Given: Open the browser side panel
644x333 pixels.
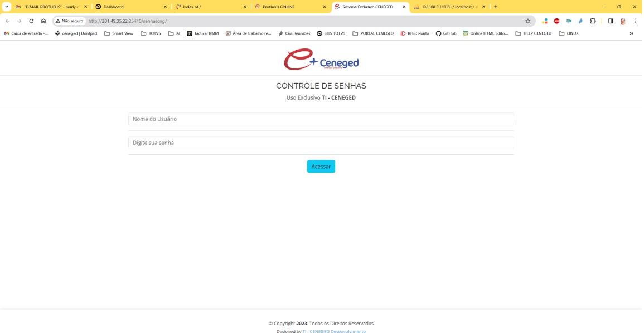Looking at the screenshot, I should 611,21.
